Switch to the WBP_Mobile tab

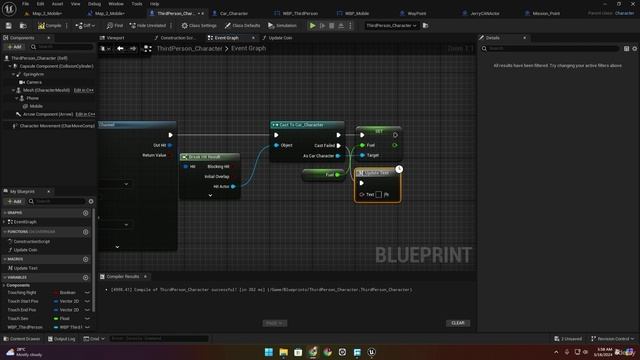357,13
